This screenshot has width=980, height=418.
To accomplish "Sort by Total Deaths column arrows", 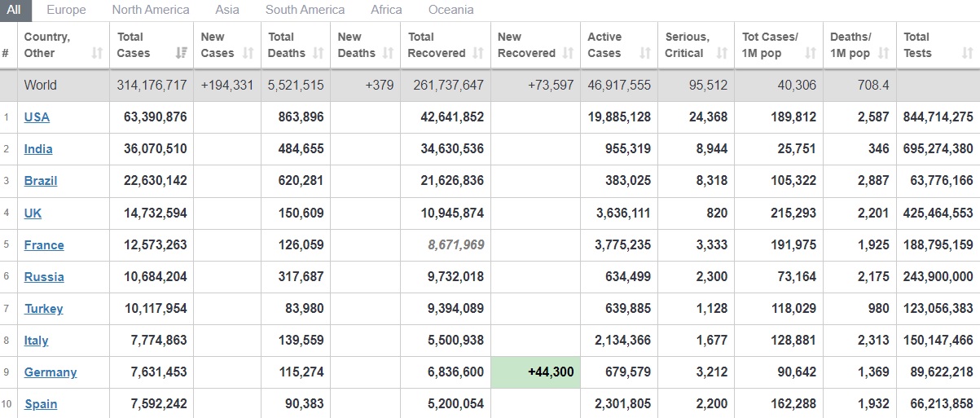I will tap(318, 54).
